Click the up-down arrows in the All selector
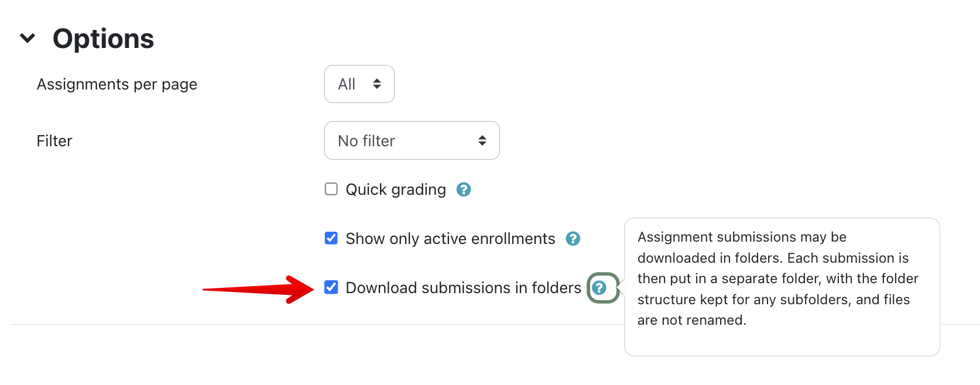Image resolution: width=980 pixels, height=385 pixels. click(377, 84)
